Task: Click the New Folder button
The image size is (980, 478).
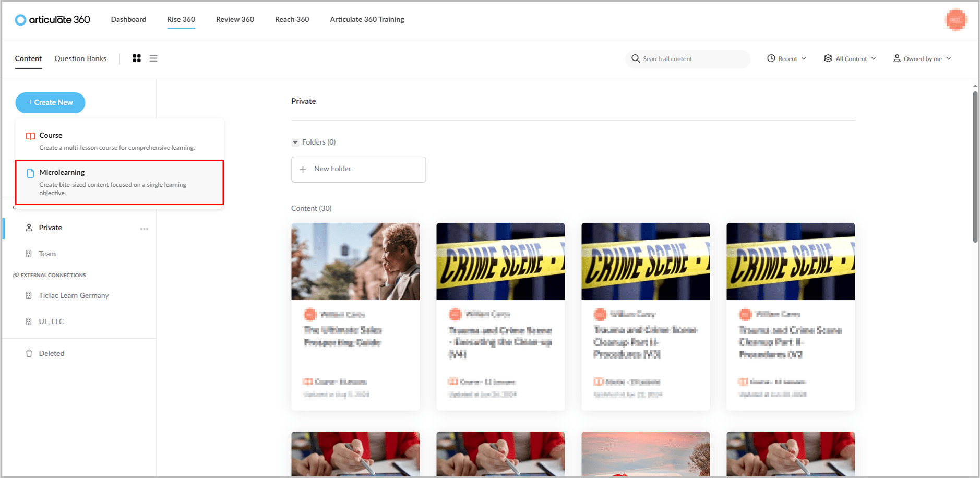Action: [x=358, y=169]
